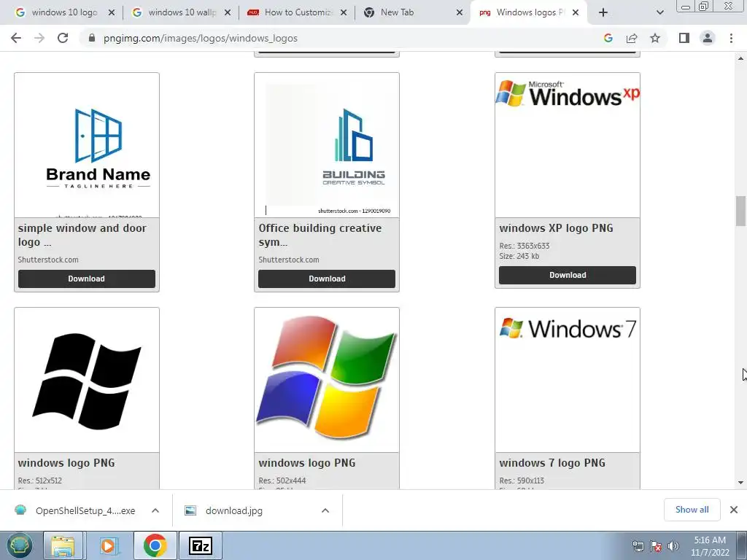The height and width of the screenshot is (560, 747).
Task: Open Chrome's three-dot menu
Action: 731,38
